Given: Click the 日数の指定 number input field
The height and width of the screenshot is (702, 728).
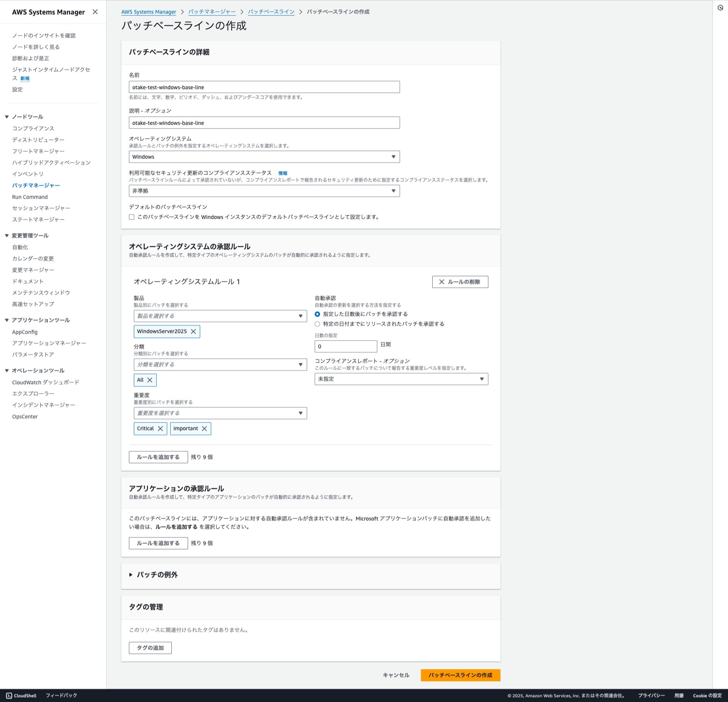Looking at the screenshot, I should pos(345,346).
